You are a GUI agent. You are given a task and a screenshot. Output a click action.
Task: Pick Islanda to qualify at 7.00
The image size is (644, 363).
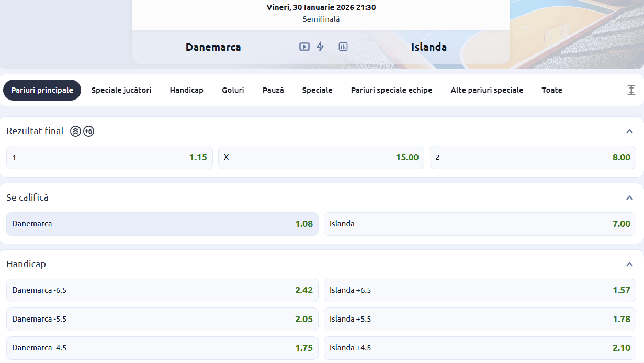pos(480,224)
